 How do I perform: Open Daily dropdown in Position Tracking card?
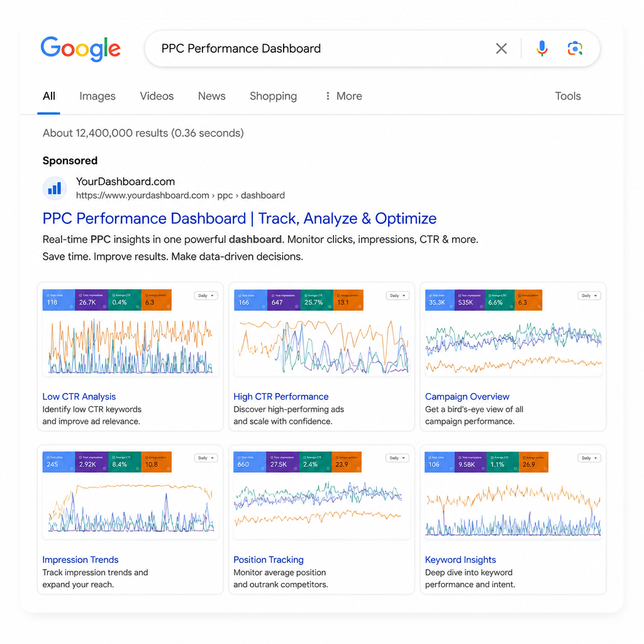[397, 458]
